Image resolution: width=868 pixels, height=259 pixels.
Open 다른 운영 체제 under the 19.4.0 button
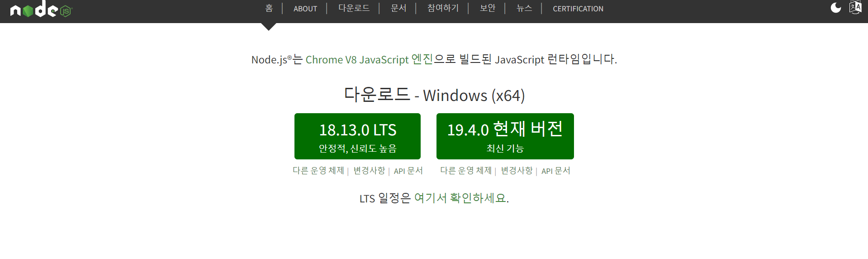(466, 171)
